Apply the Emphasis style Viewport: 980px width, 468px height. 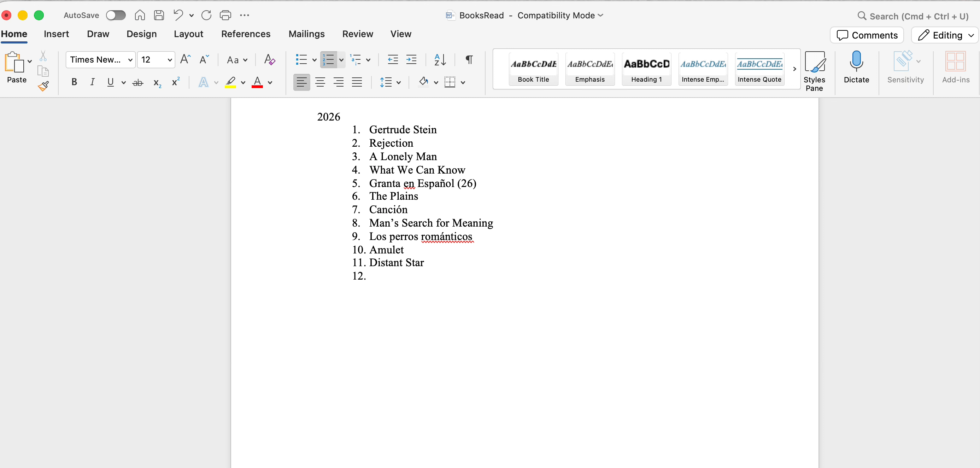[590, 69]
